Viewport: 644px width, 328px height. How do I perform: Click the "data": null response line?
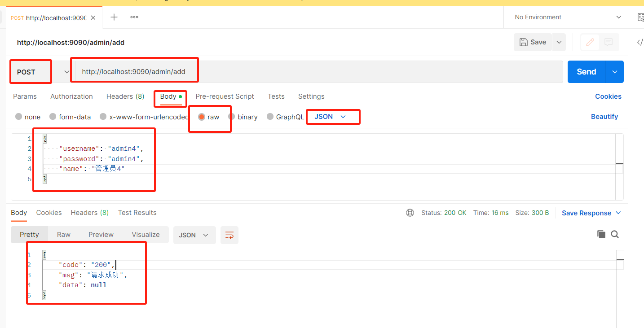pos(83,285)
